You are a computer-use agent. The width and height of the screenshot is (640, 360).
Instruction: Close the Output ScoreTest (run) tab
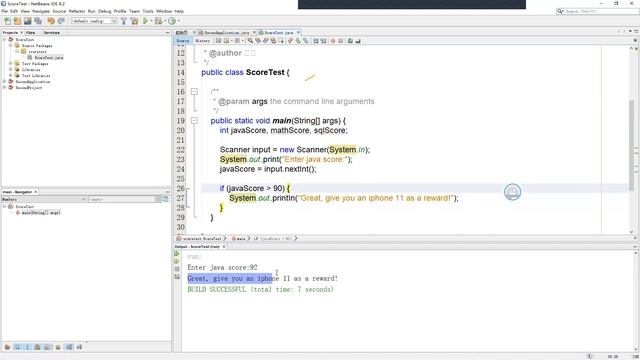point(224,247)
